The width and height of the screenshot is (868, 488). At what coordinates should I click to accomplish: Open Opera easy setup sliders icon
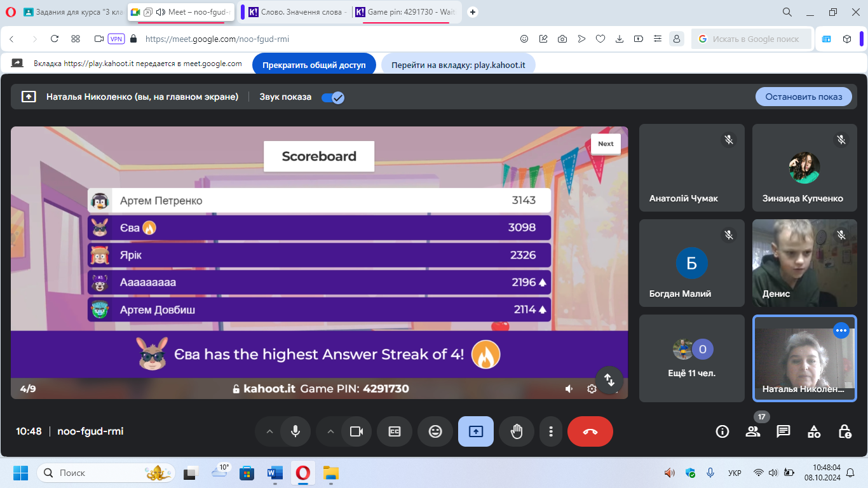pos(658,39)
